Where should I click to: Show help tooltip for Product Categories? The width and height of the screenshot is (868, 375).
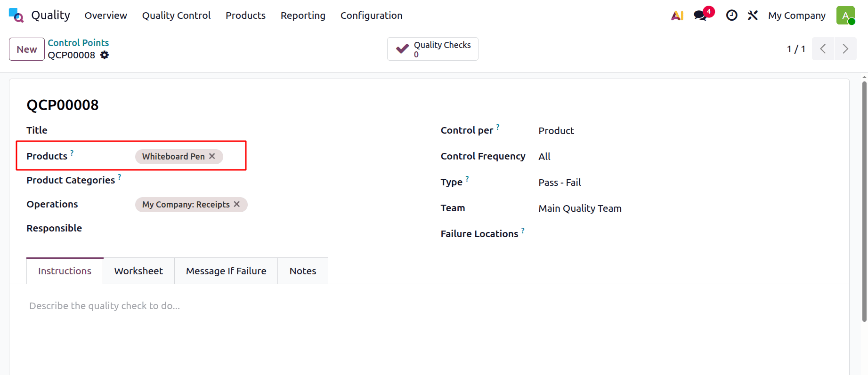pos(120,176)
